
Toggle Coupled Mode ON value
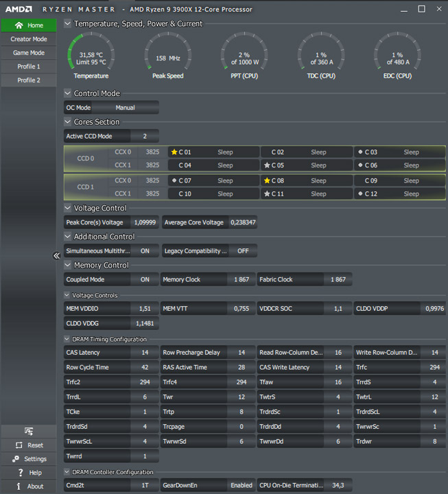145,279
